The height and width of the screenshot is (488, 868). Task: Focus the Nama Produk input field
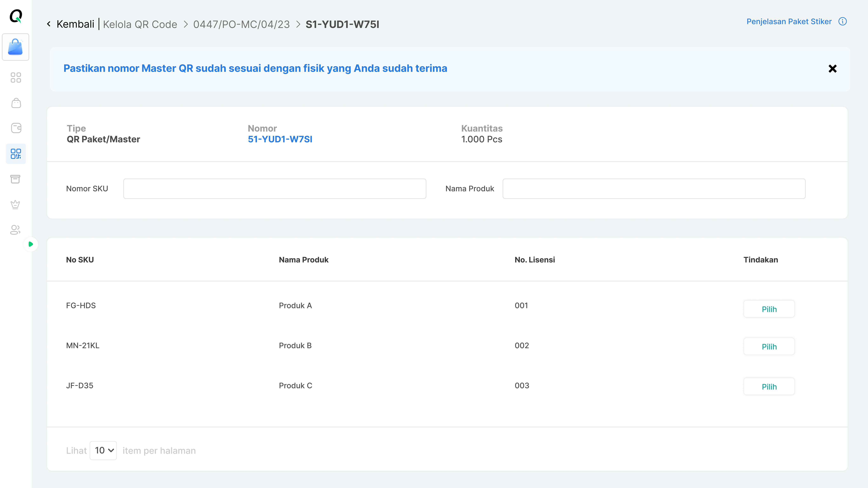[654, 189]
